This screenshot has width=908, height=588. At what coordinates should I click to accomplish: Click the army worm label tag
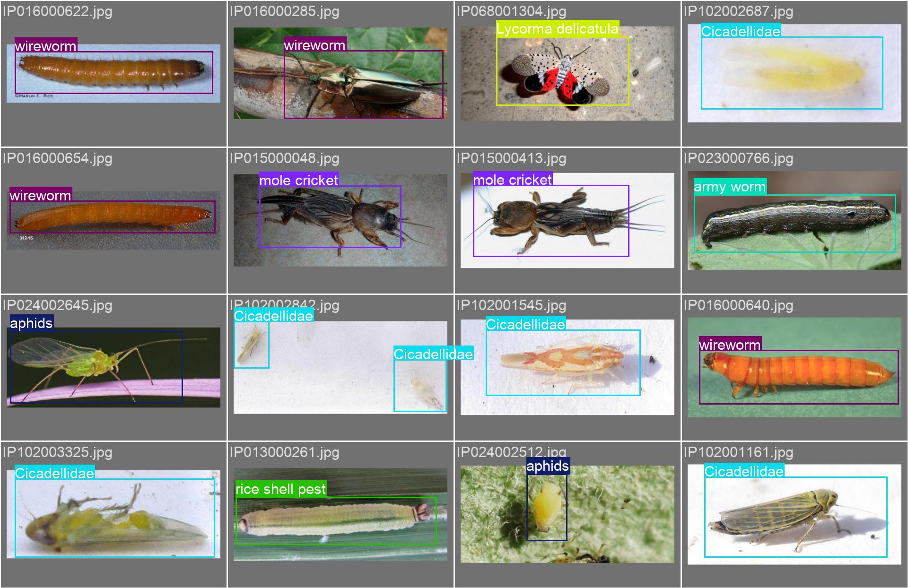(730, 187)
